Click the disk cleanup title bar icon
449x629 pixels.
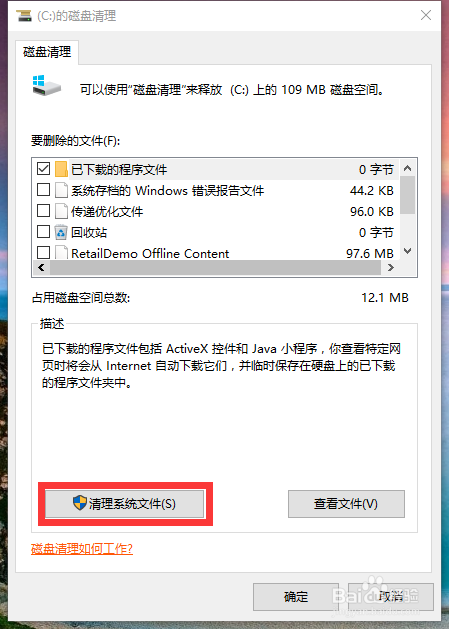click(24, 16)
